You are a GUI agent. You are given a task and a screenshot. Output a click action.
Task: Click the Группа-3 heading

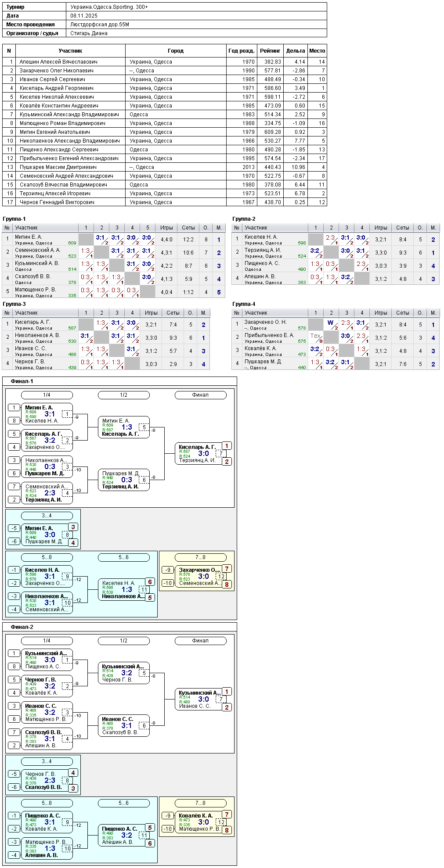click(14, 304)
